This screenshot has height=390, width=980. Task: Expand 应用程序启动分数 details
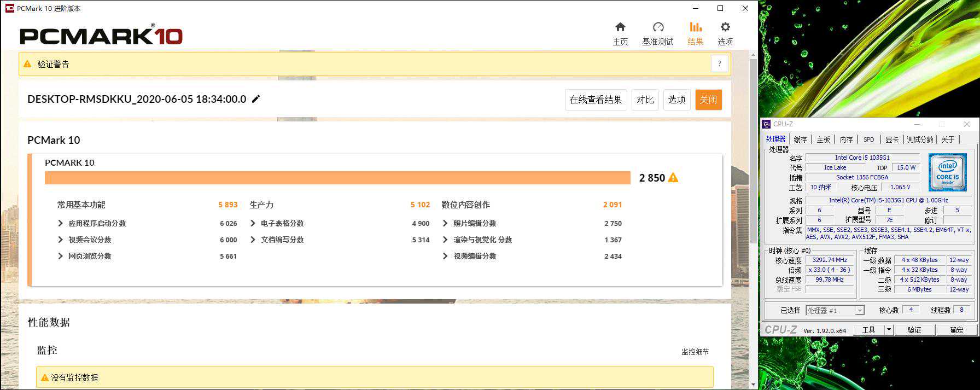[61, 223]
